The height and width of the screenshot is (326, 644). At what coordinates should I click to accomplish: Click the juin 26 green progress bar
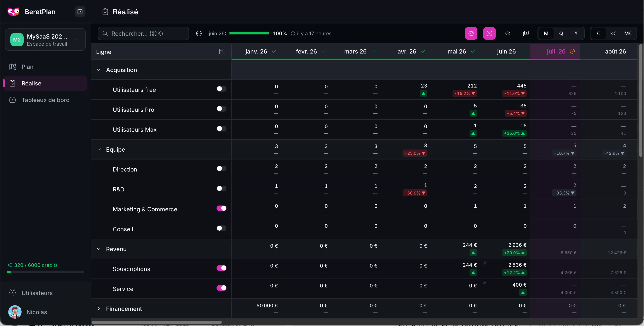coord(249,33)
